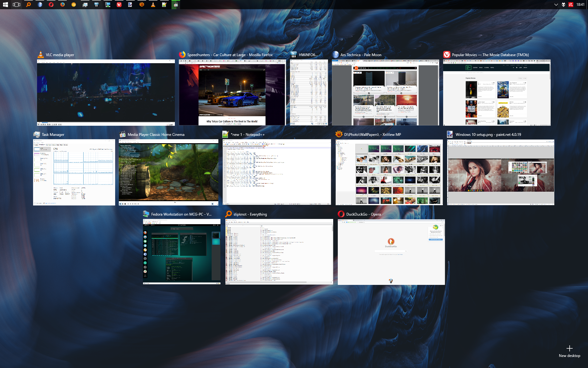Switch to the paint.net Windows 10 setup.png window
Screen dimensions: 588x368
(x=500, y=172)
